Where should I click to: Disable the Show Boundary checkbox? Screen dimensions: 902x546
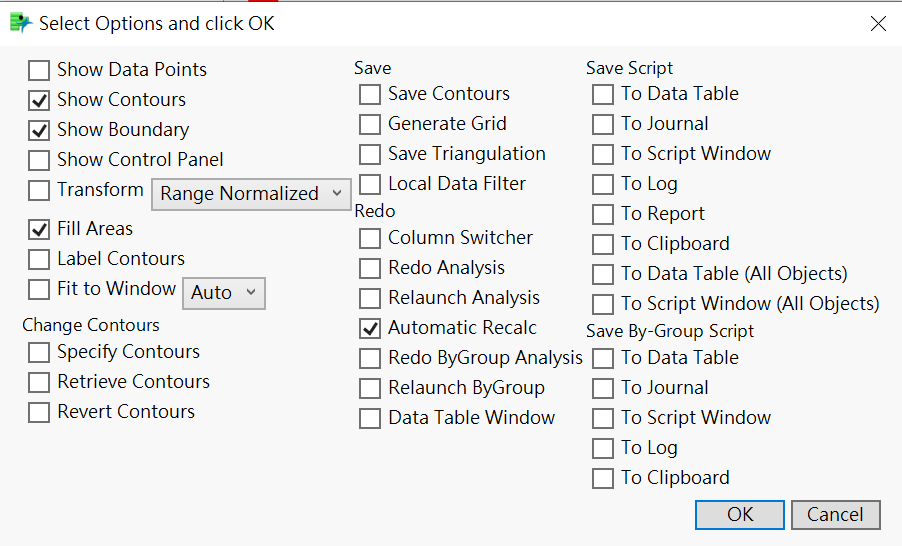(x=39, y=130)
